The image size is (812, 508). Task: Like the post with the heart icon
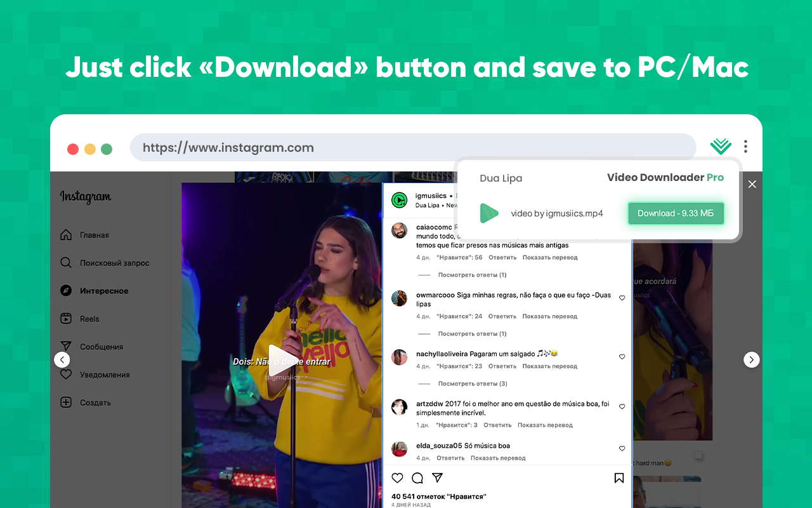(397, 478)
